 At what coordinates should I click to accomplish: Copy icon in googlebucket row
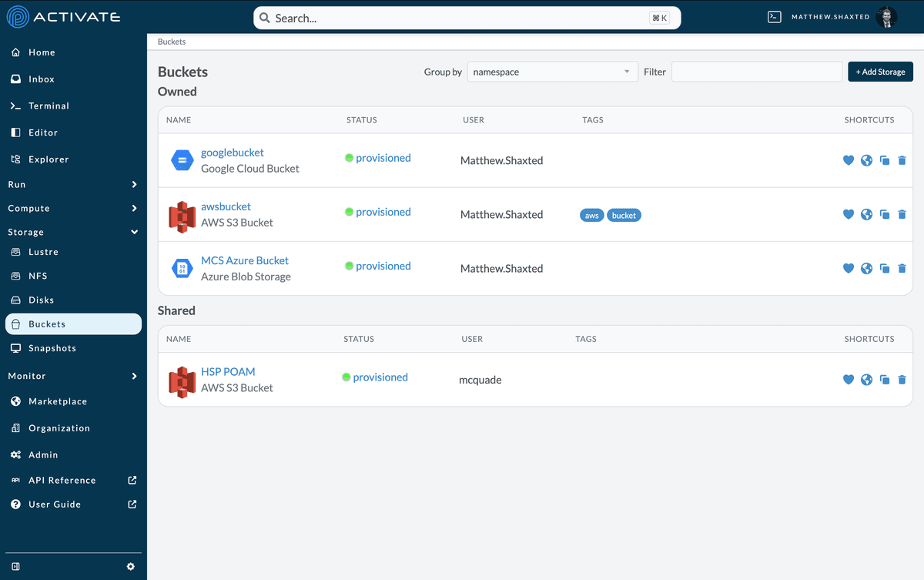point(885,160)
